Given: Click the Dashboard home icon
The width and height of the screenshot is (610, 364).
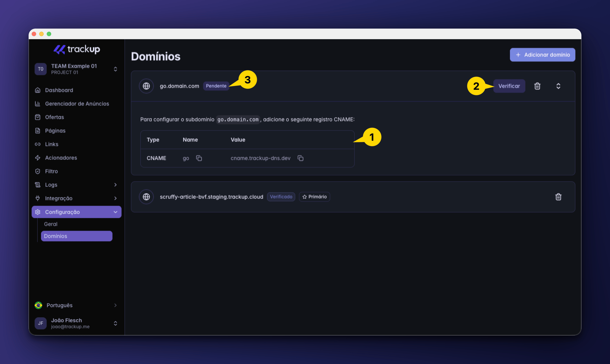Looking at the screenshot, I should coord(38,90).
